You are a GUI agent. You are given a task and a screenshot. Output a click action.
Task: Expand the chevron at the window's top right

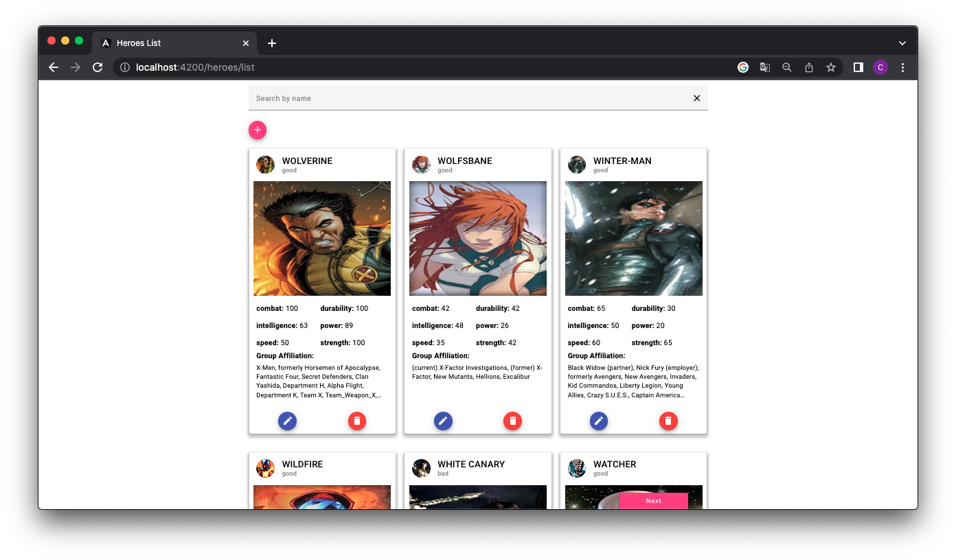[902, 43]
